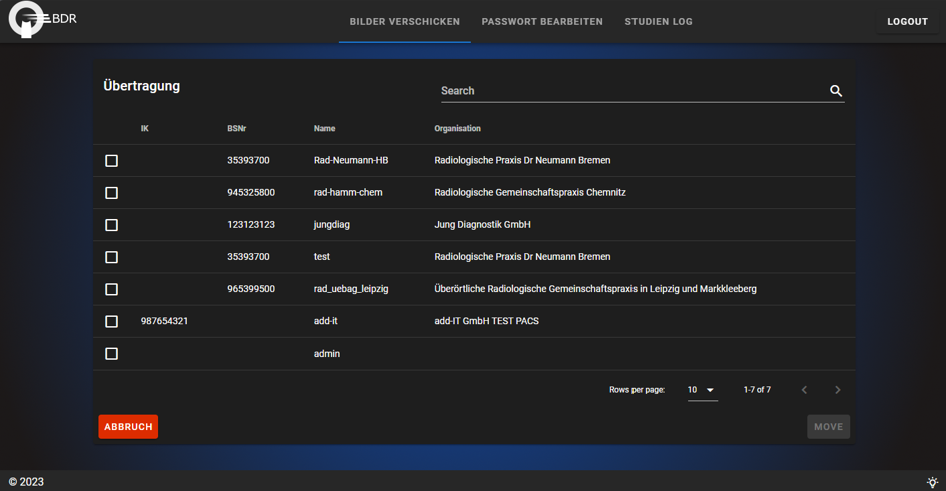Viewport: 946px width, 491px height.
Task: Open the Passwort Bearbeiten tab
Action: [542, 22]
